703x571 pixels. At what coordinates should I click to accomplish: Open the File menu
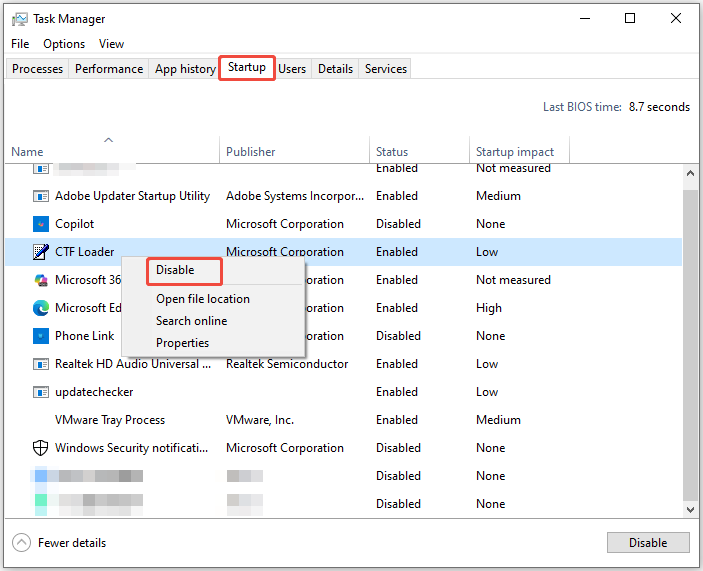coord(20,44)
